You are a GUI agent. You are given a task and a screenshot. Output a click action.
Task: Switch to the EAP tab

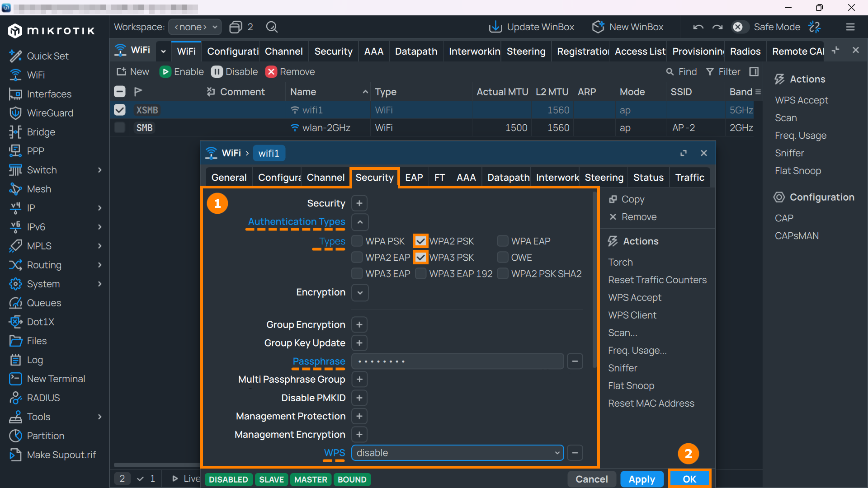click(414, 178)
